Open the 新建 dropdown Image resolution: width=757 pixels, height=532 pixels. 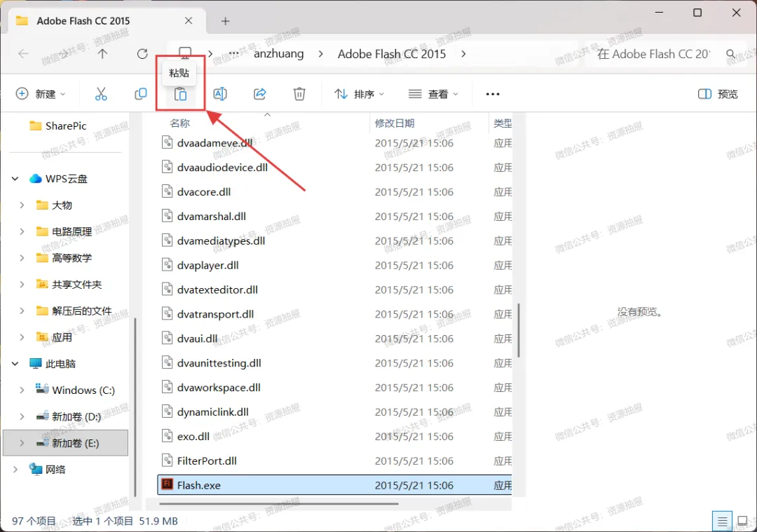41,94
